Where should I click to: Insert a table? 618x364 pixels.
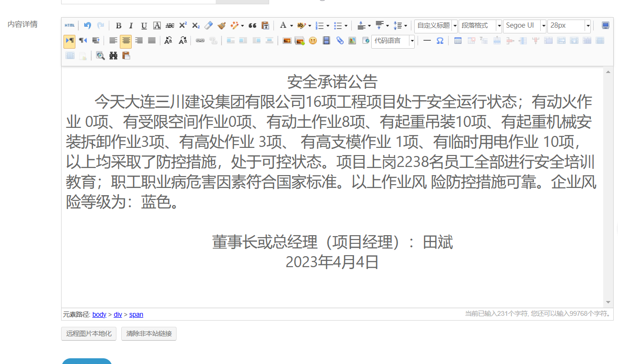[458, 41]
